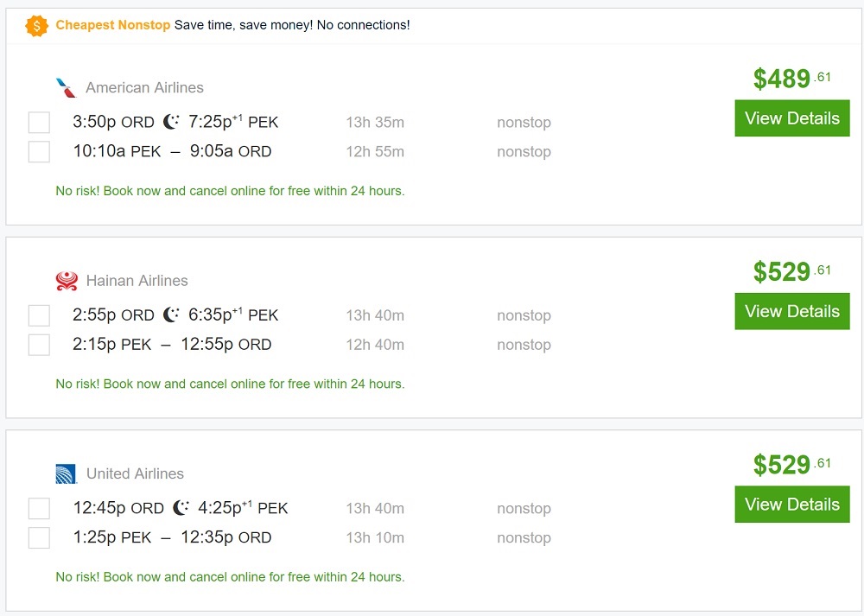Tick the Hainan 2:55p ORD outbound checkbox
This screenshot has height=616, width=864.
[39, 315]
